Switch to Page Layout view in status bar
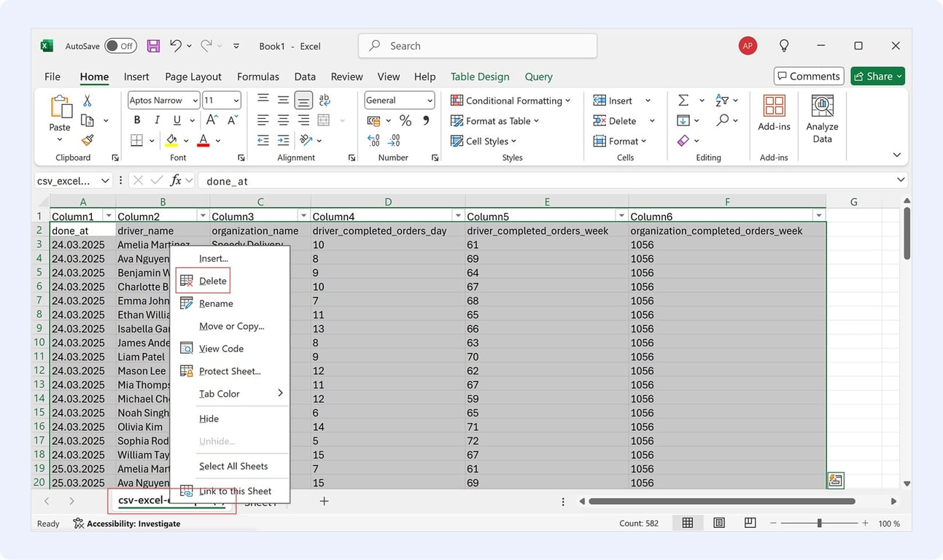The width and height of the screenshot is (943, 560). pos(719,523)
